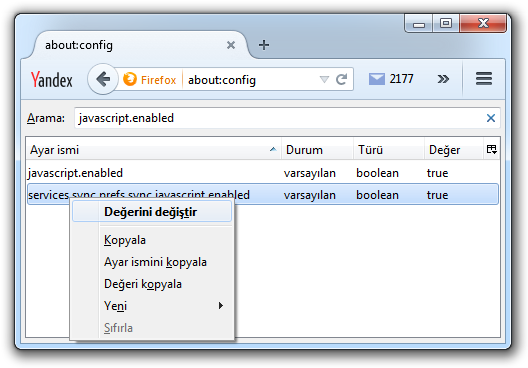Click the Yandex logo button
Image resolution: width=528 pixels, height=368 pixels.
[52, 79]
